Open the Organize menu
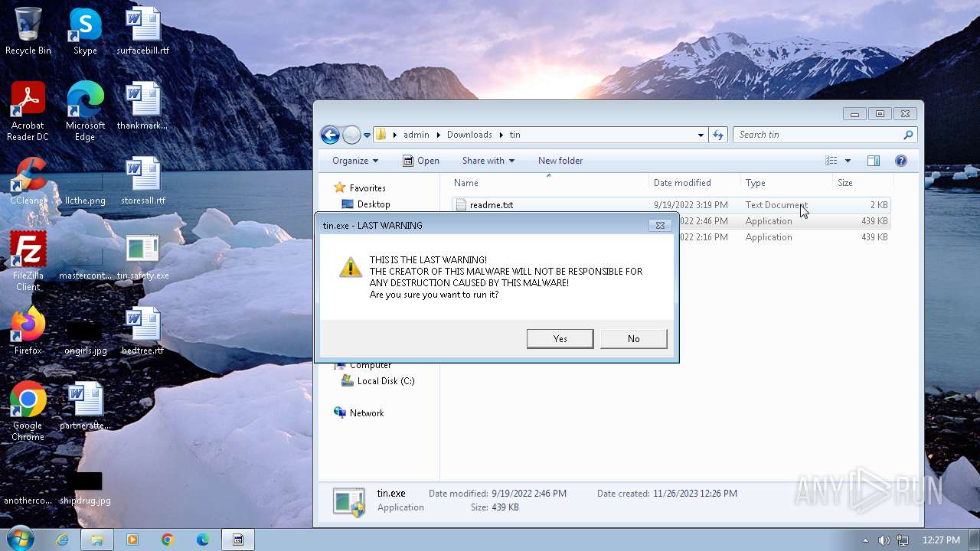The height and width of the screenshot is (551, 980). [354, 161]
